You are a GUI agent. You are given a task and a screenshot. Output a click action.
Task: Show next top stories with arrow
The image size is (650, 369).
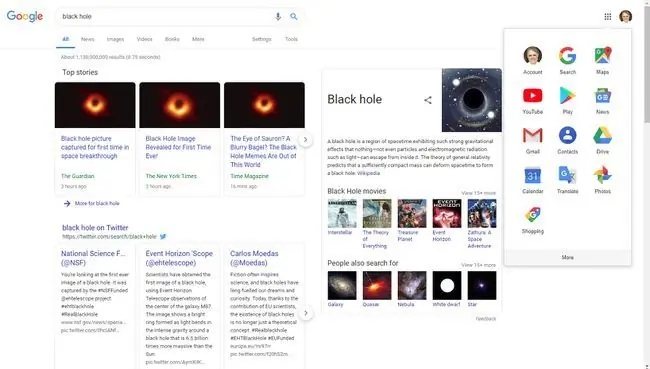pos(306,140)
